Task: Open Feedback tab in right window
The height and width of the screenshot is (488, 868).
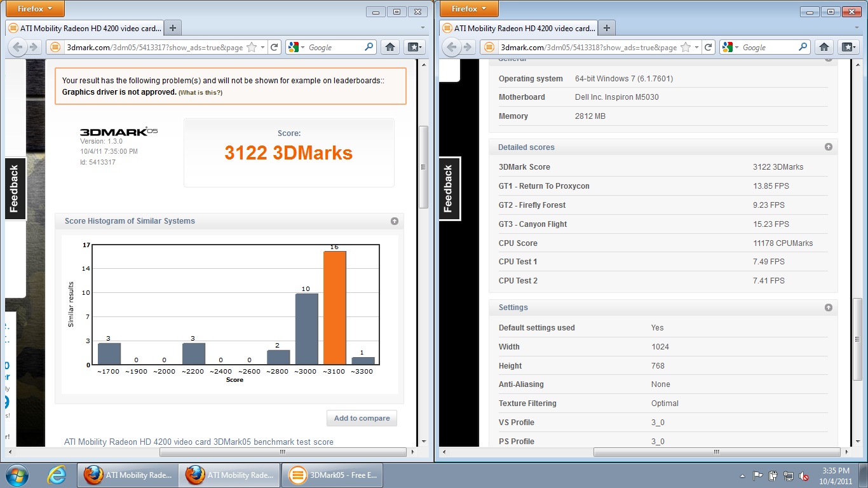Action: point(449,189)
